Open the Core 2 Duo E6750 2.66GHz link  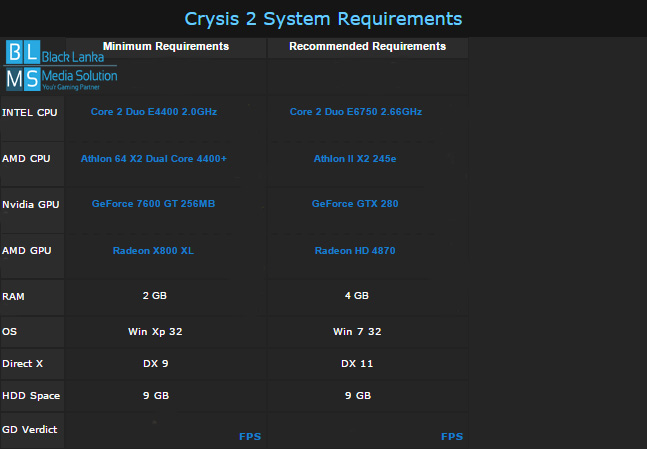click(x=356, y=112)
